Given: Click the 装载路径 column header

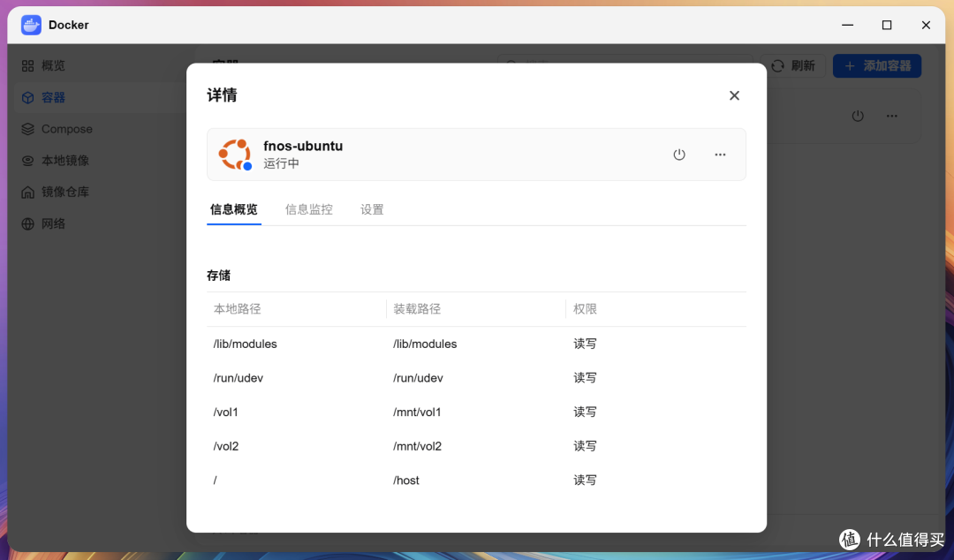Looking at the screenshot, I should [x=417, y=309].
